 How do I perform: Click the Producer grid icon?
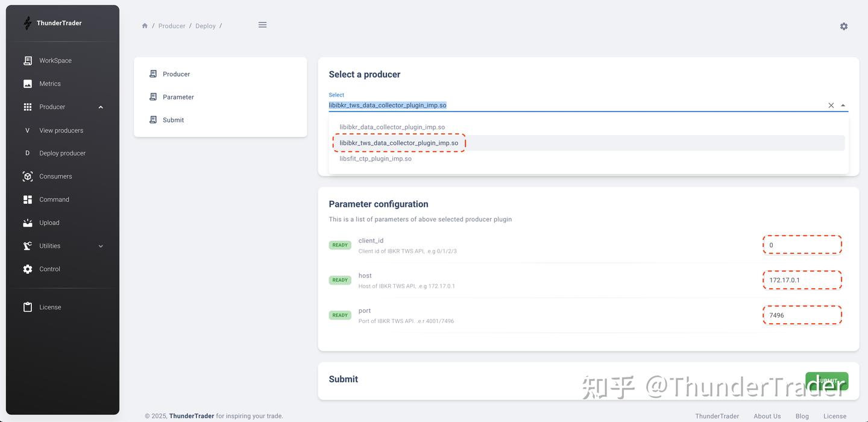(x=28, y=107)
